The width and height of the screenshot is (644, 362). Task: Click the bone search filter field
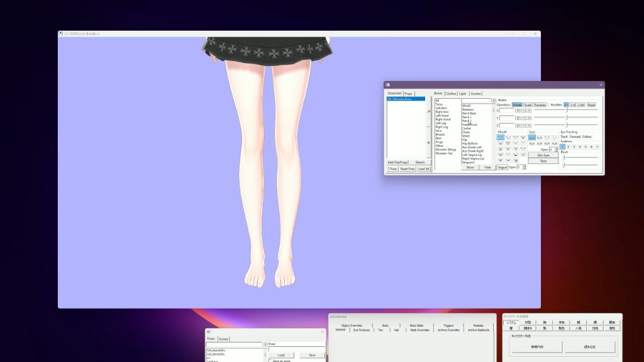(476, 101)
